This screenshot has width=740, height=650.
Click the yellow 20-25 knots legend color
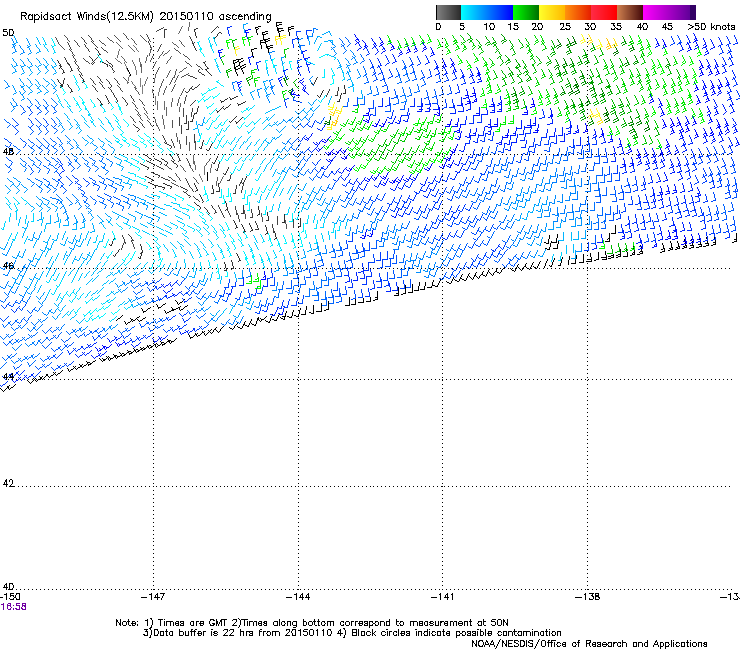pyautogui.click(x=552, y=12)
